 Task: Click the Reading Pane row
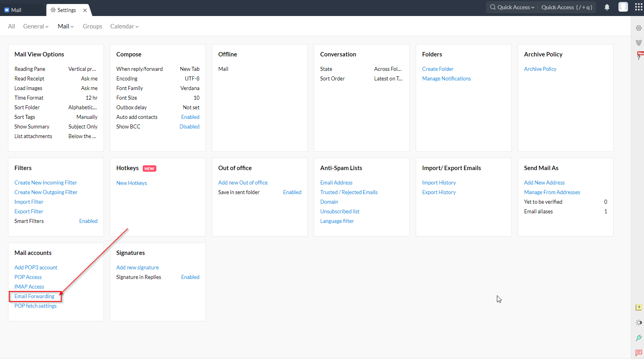coord(56,69)
